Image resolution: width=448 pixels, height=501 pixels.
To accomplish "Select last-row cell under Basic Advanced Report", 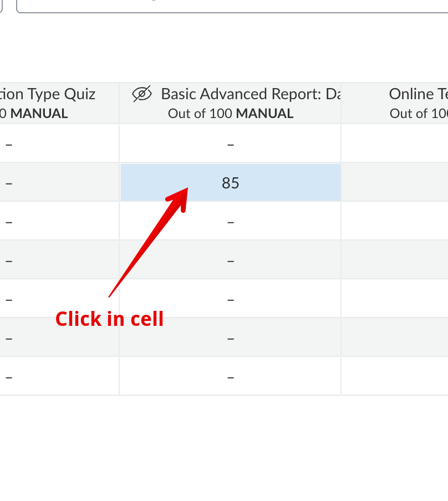I will click(x=231, y=377).
